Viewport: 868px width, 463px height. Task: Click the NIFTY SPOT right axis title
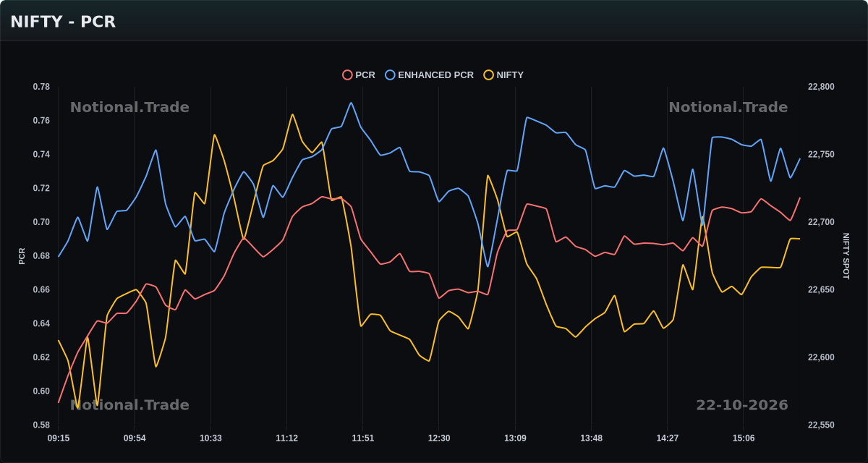(x=846, y=256)
